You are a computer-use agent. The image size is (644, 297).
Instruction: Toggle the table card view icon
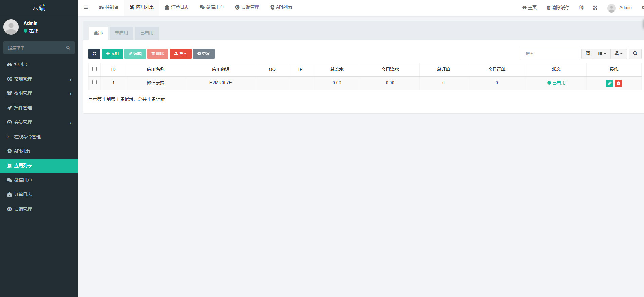(588, 54)
